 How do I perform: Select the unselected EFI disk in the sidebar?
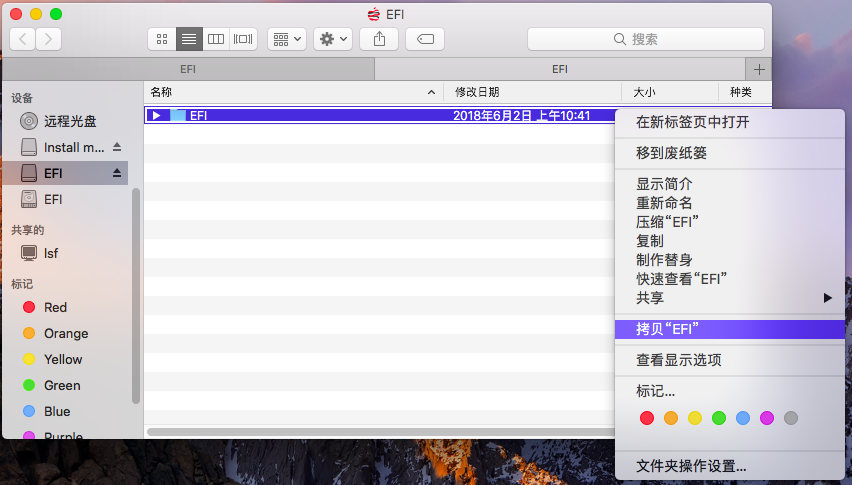coord(65,199)
